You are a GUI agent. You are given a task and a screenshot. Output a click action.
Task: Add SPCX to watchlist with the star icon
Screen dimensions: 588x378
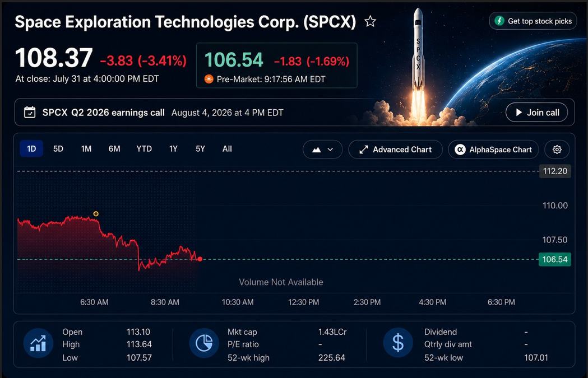370,21
